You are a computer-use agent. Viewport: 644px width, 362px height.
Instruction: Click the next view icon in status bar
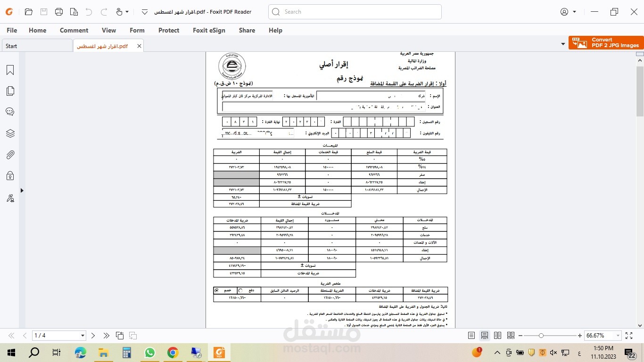pyautogui.click(x=133, y=336)
